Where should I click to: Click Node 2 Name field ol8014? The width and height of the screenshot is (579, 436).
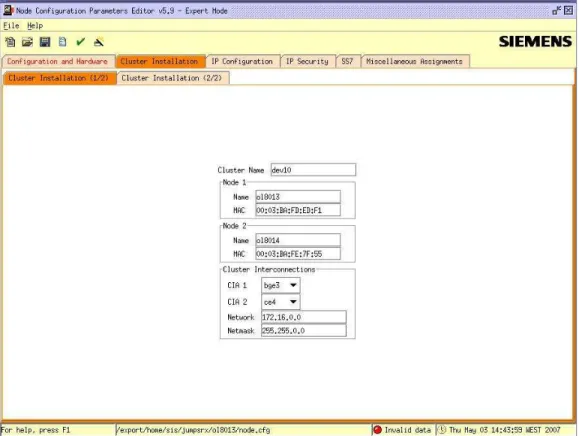[298, 240]
